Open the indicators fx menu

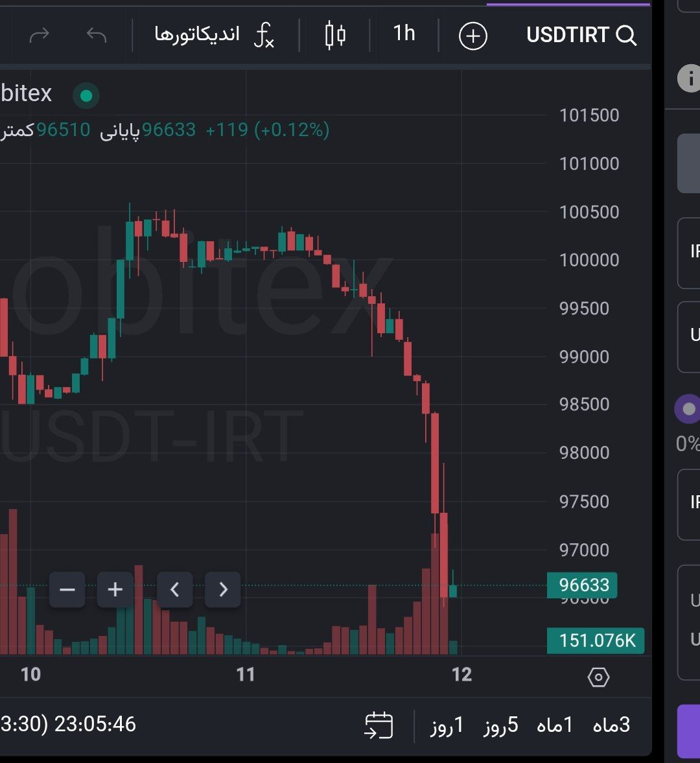click(x=214, y=35)
